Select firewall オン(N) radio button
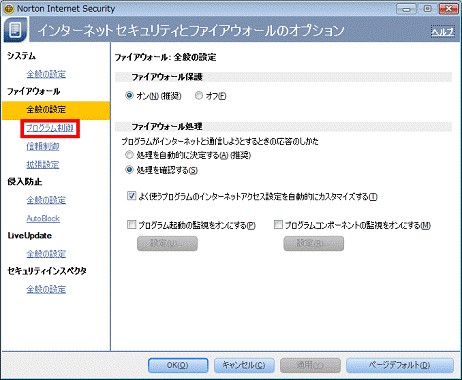 click(x=129, y=96)
